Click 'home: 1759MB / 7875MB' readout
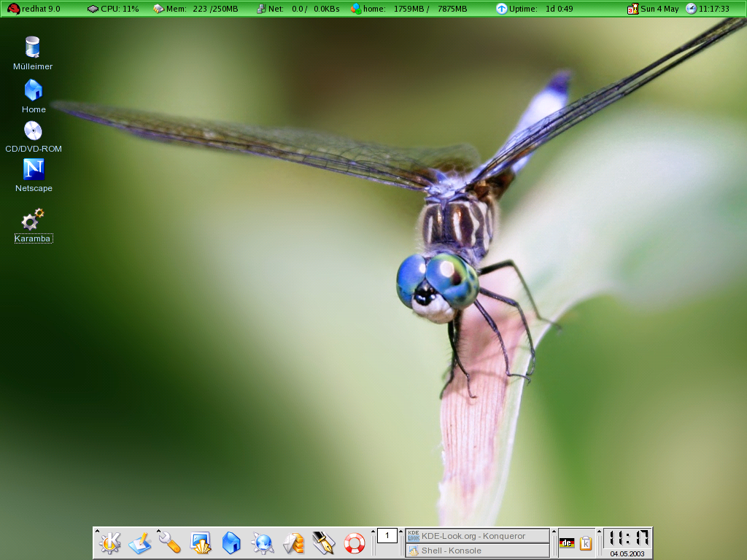747x560 pixels. [x=415, y=9]
